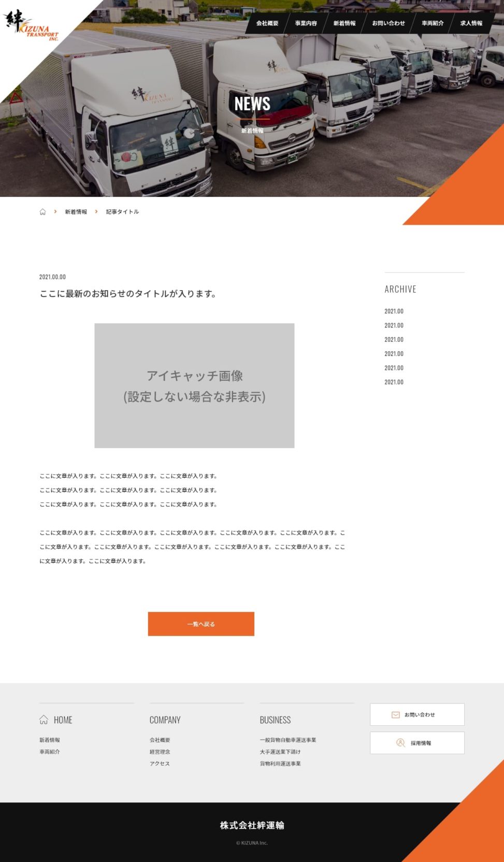Click アクセス in footer company list
Screen dimensions: 504x862
point(160,764)
